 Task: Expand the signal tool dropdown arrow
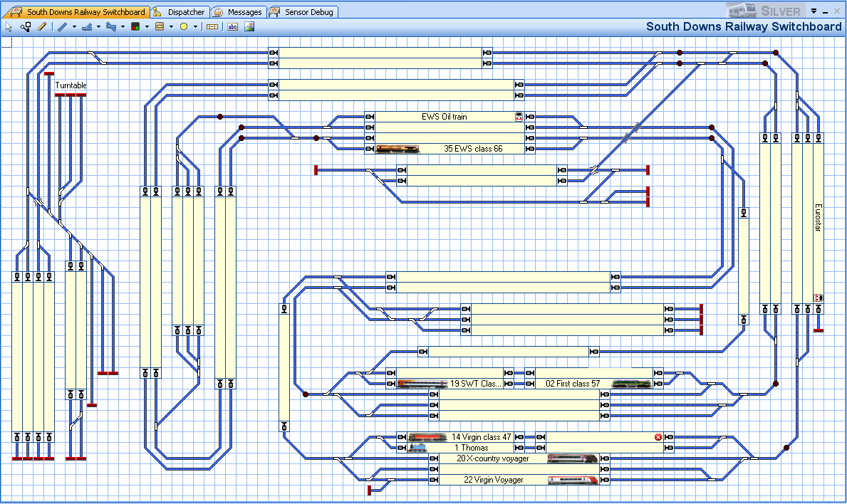pos(147,27)
